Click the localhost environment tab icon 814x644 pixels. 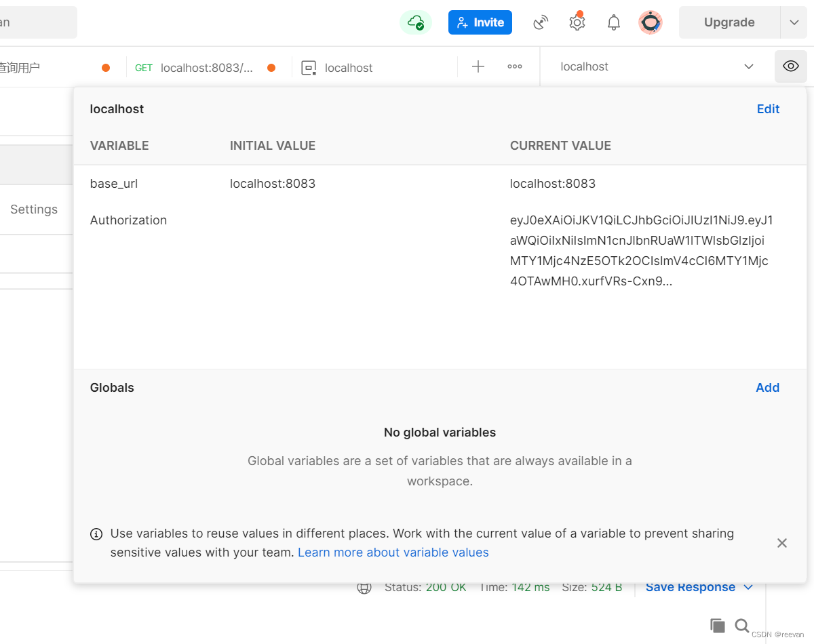309,68
